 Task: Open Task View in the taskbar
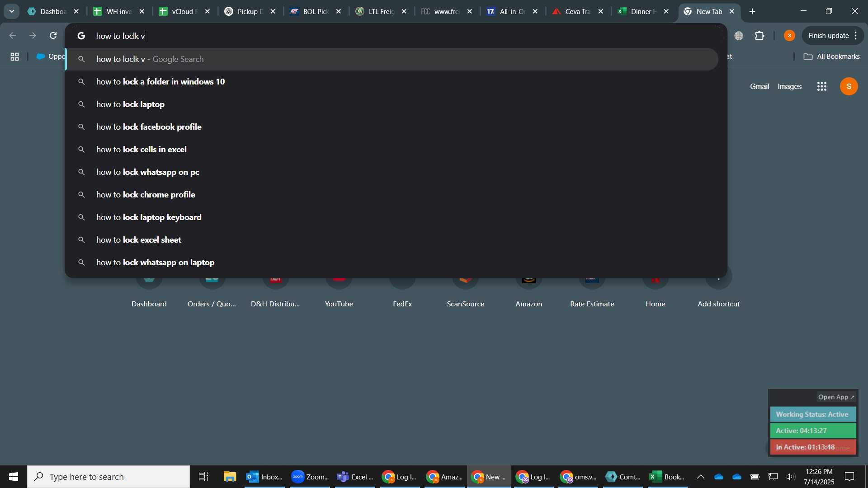point(203,477)
